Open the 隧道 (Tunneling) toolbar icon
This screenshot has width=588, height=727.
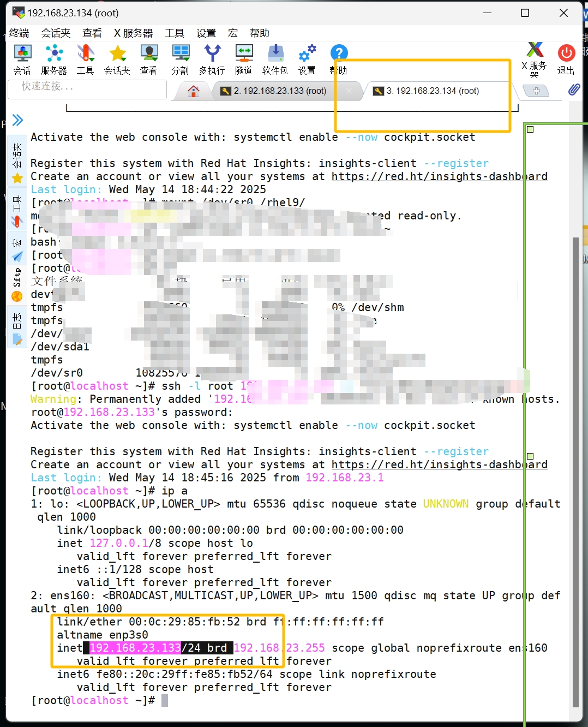pyautogui.click(x=244, y=59)
